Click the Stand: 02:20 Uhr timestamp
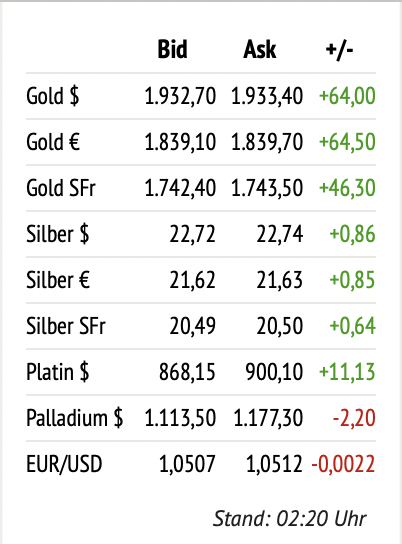The image size is (402, 544). (x=290, y=519)
